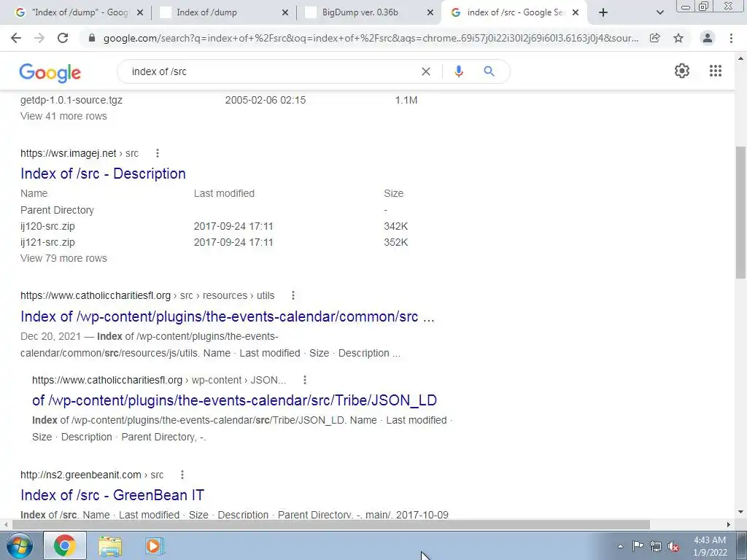Click the horizontal scrollbar thumb
Viewport: 747px width, 560px height.
331,524
